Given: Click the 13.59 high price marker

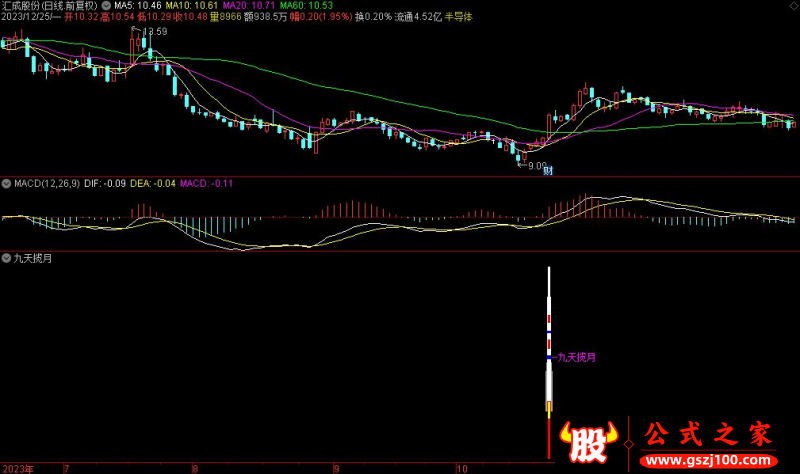Looking at the screenshot, I should pyautogui.click(x=154, y=32).
